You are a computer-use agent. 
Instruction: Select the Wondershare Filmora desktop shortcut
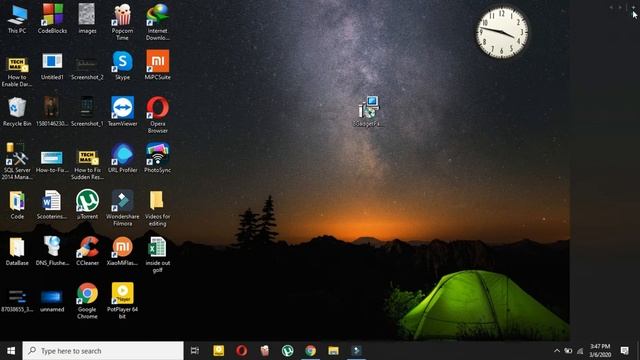[x=122, y=208]
